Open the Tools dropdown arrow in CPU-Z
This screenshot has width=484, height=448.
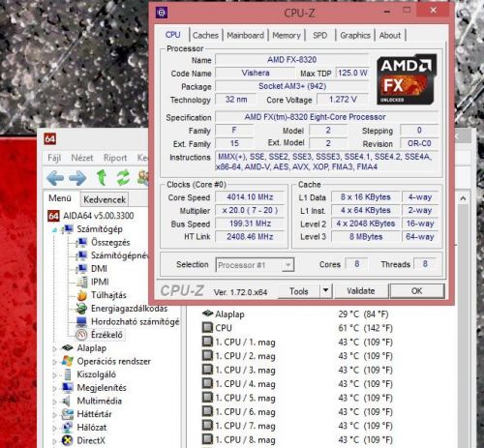[x=325, y=291]
